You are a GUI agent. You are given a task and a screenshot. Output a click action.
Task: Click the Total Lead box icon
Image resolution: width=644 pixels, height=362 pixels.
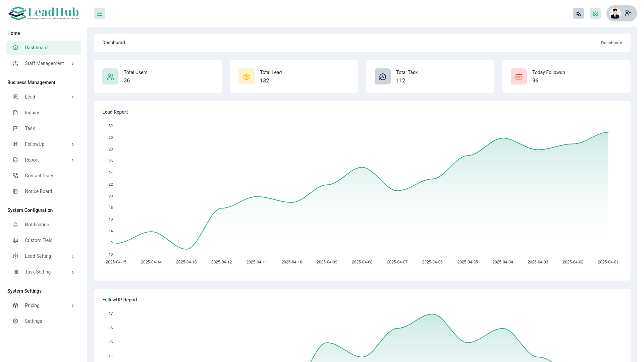pos(247,77)
